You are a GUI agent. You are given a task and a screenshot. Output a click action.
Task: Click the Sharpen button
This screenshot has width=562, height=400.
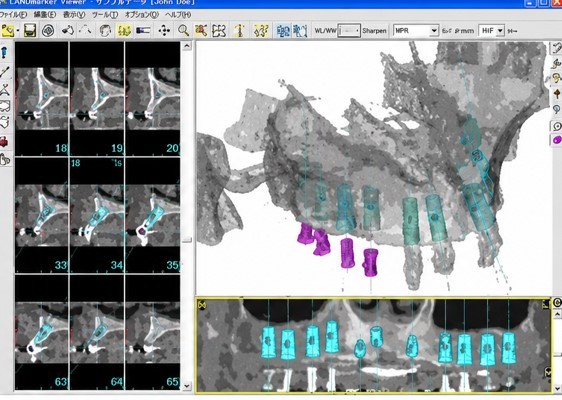(x=374, y=31)
